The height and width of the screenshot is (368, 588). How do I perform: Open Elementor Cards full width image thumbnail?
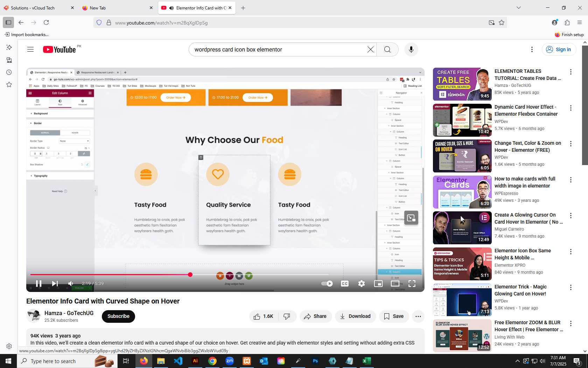(x=462, y=192)
